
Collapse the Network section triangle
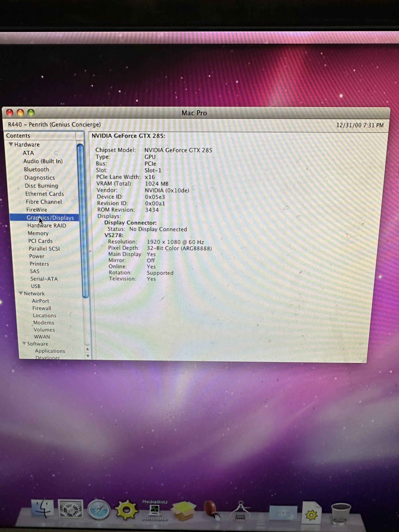pos(21,293)
